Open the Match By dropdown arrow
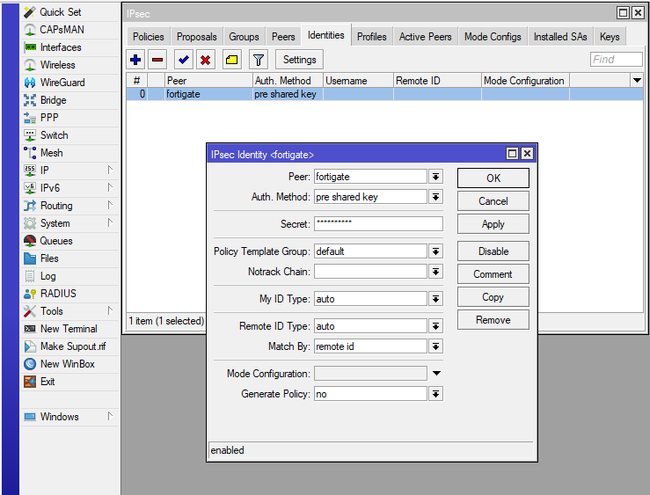The width and height of the screenshot is (650, 495). click(x=436, y=346)
